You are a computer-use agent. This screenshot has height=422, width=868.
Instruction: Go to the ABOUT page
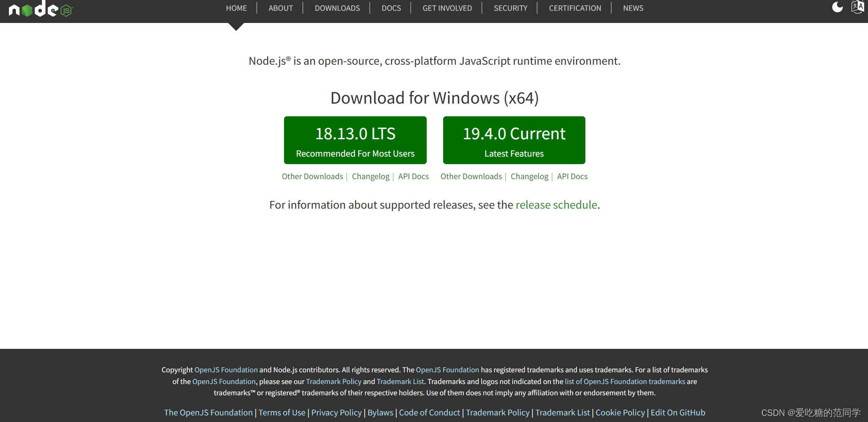pyautogui.click(x=281, y=8)
